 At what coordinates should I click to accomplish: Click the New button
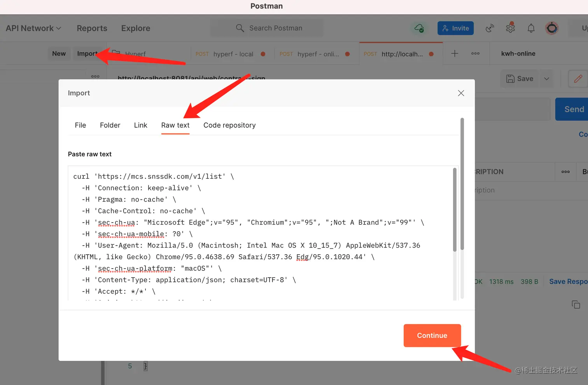click(x=59, y=53)
